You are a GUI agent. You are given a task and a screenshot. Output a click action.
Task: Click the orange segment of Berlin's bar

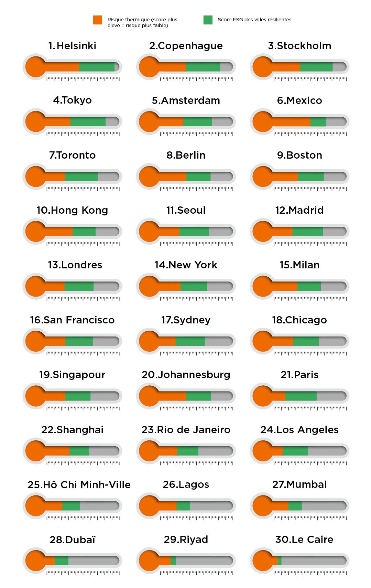click(172, 177)
